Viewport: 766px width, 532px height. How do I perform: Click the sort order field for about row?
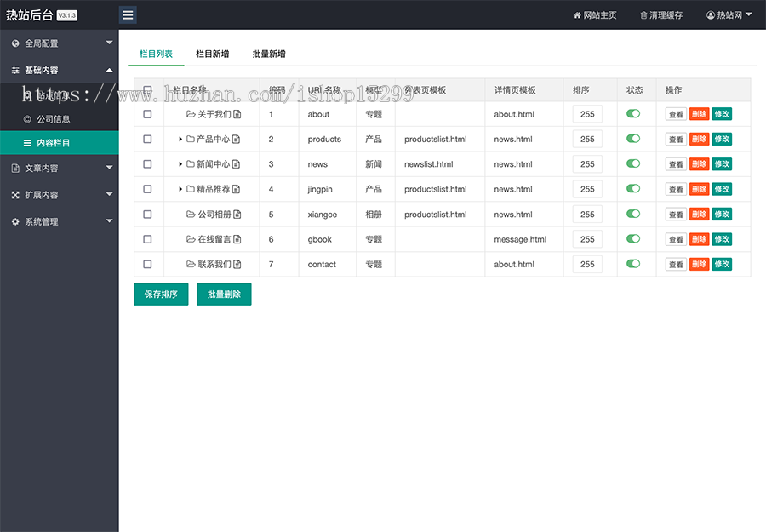click(587, 114)
